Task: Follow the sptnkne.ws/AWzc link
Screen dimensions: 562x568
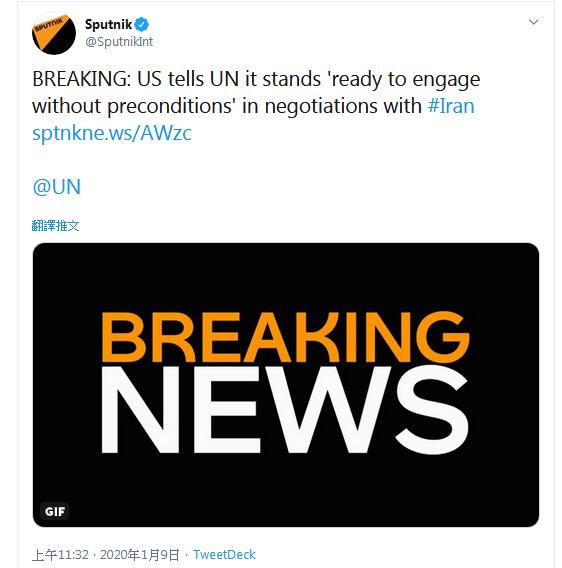Action: coord(112,133)
